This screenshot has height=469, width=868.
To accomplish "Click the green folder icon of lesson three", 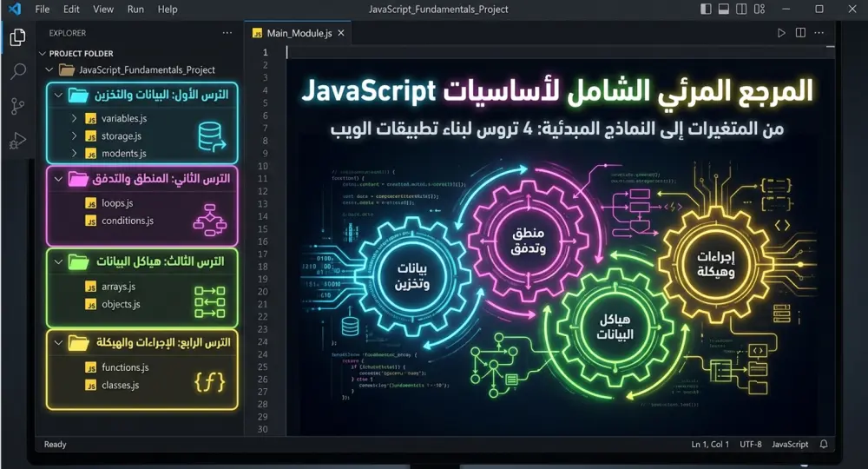I will point(78,261).
